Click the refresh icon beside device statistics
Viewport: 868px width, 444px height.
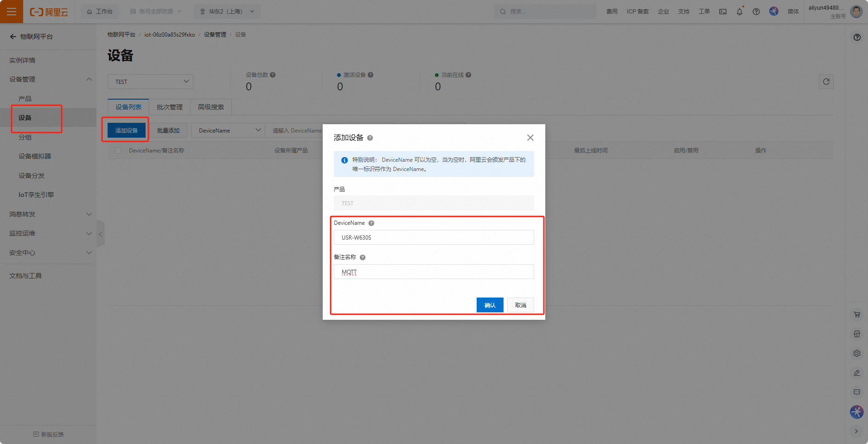[x=826, y=82]
